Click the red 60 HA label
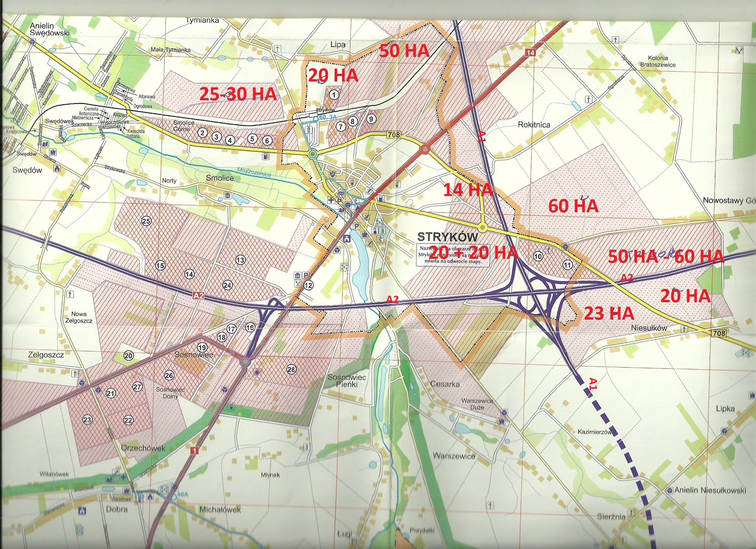This screenshot has height=549, width=756. [x=573, y=206]
